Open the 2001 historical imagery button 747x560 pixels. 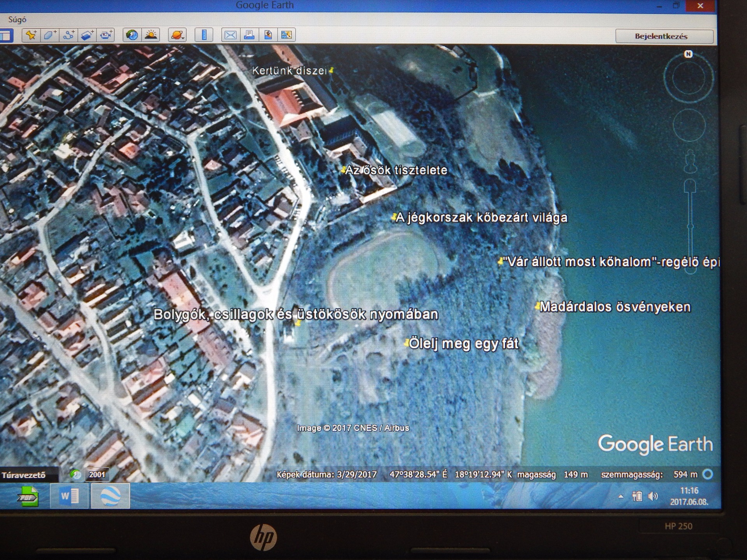tap(96, 474)
